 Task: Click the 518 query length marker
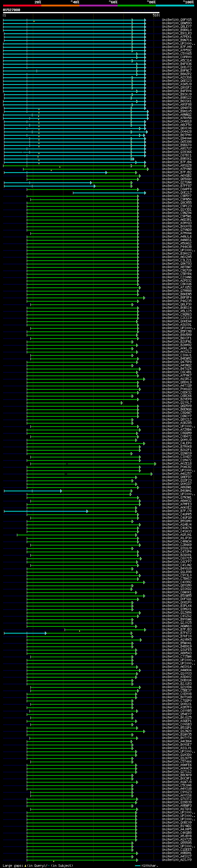(155, 15)
